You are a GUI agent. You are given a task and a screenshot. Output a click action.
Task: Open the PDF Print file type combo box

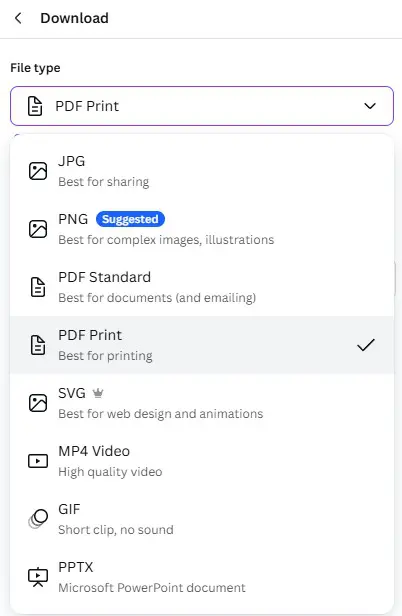coord(202,106)
